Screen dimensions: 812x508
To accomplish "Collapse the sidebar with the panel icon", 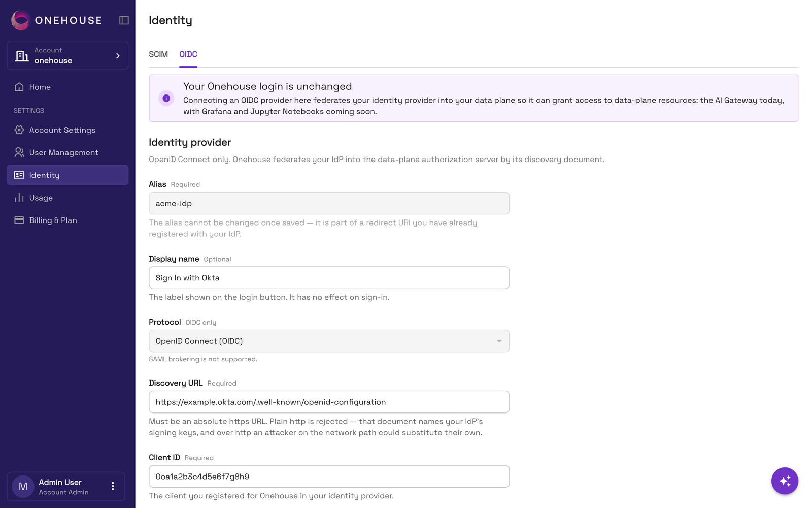I will pyautogui.click(x=124, y=20).
